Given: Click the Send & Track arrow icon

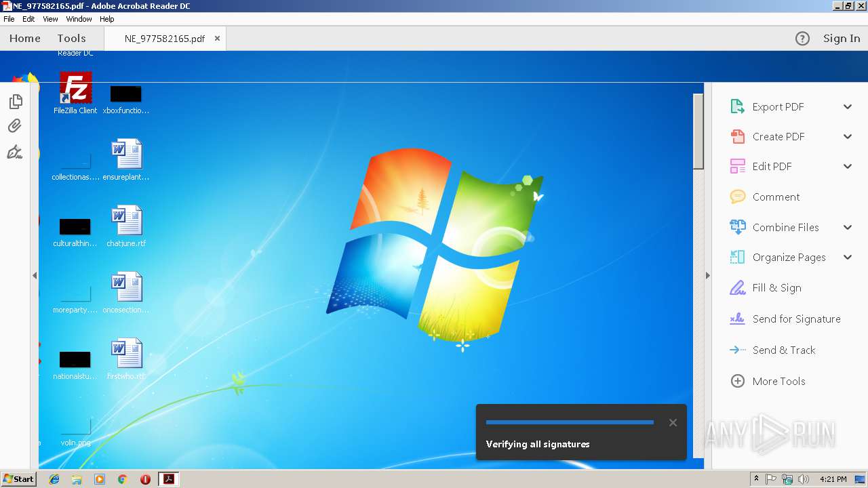Looking at the screenshot, I should click(x=737, y=350).
